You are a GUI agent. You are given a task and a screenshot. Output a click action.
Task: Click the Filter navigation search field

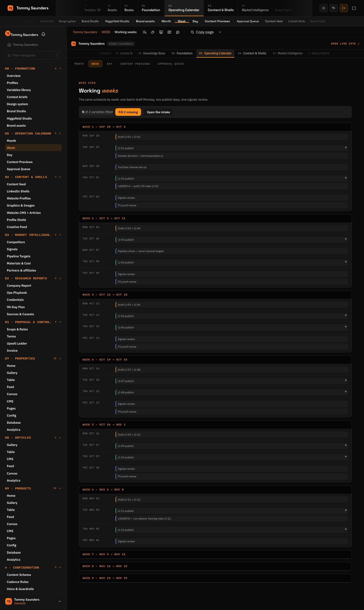pos(33,55)
